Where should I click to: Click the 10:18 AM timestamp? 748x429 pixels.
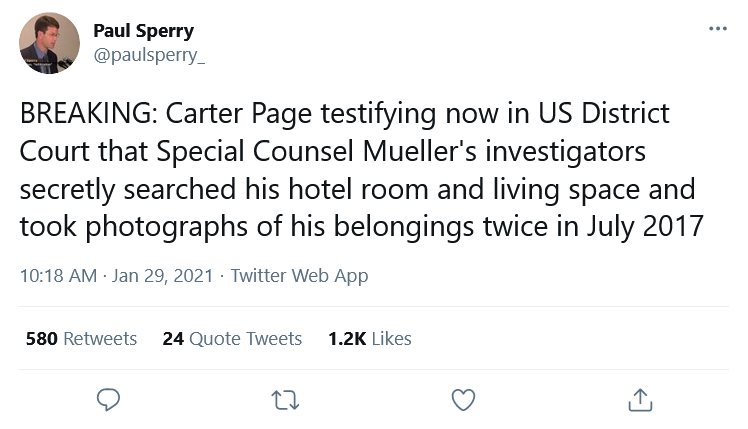click(58, 276)
